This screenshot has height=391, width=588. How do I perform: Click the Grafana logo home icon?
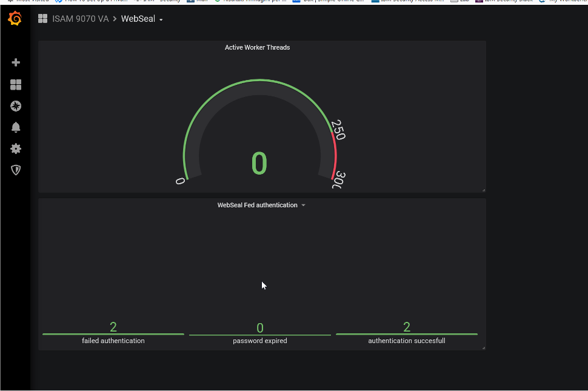(15, 18)
